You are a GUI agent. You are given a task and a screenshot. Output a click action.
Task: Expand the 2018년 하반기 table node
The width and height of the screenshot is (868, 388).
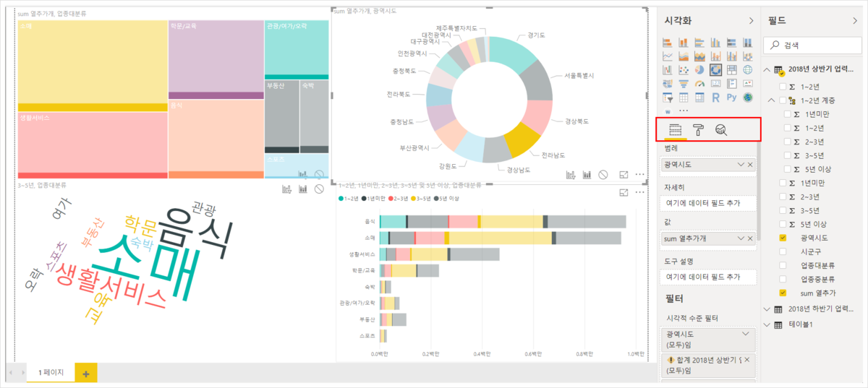(767, 309)
